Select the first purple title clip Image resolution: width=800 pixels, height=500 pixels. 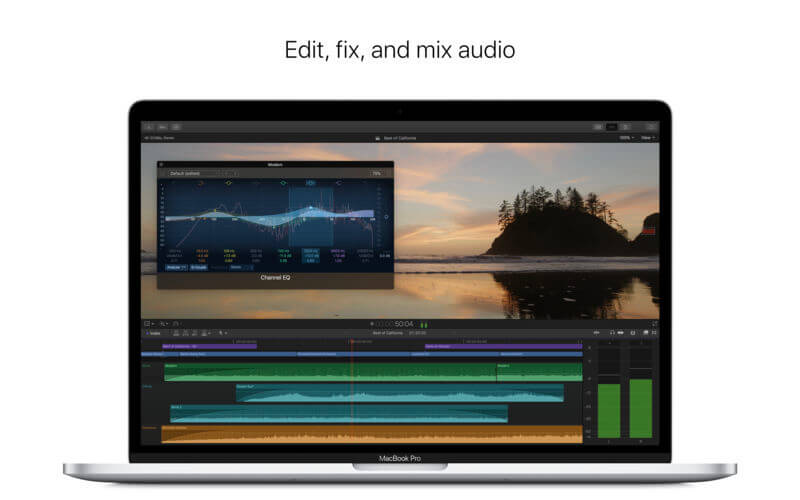tap(209, 346)
